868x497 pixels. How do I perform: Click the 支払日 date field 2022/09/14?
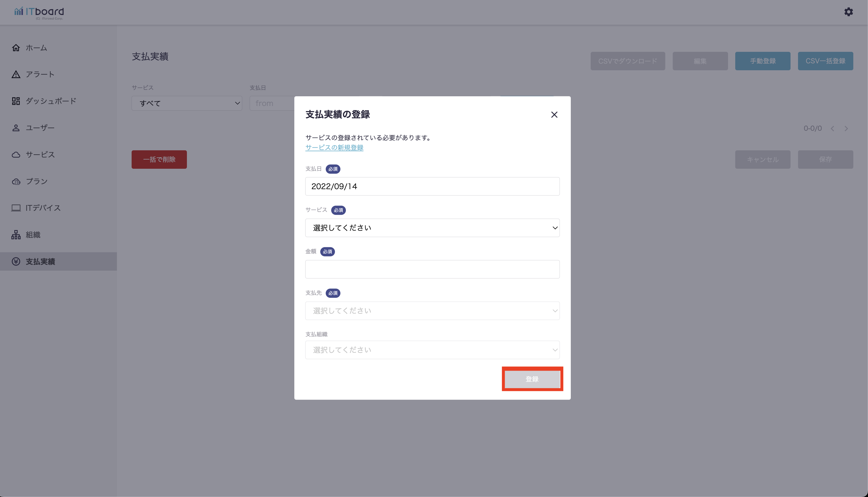point(432,186)
